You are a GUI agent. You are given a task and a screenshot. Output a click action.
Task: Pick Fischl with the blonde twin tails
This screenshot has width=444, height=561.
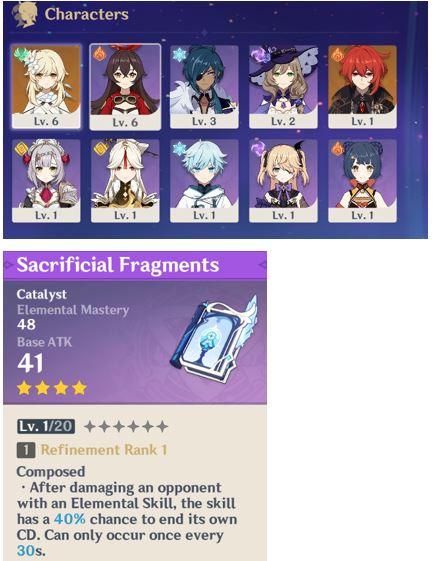(x=283, y=181)
